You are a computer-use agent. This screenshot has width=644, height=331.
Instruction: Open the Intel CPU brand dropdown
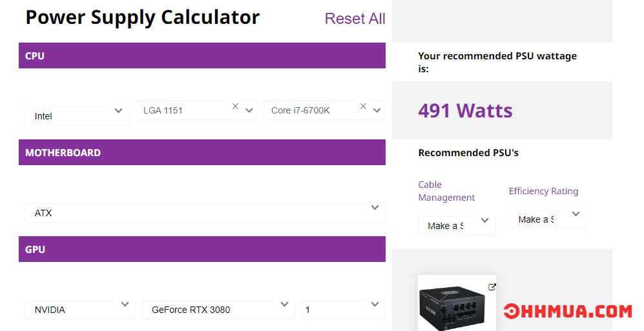tap(78, 116)
